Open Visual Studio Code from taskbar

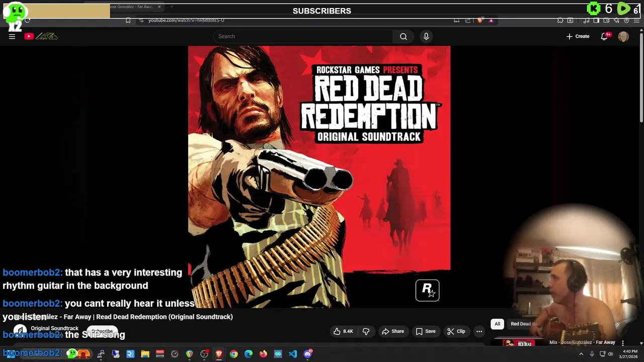click(293, 354)
